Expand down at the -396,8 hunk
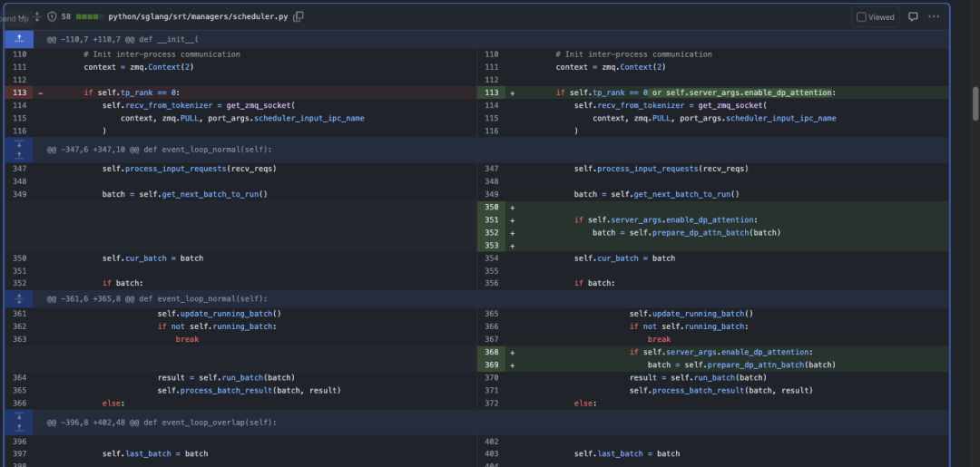Image resolution: width=980 pixels, height=467 pixels. 18,417
